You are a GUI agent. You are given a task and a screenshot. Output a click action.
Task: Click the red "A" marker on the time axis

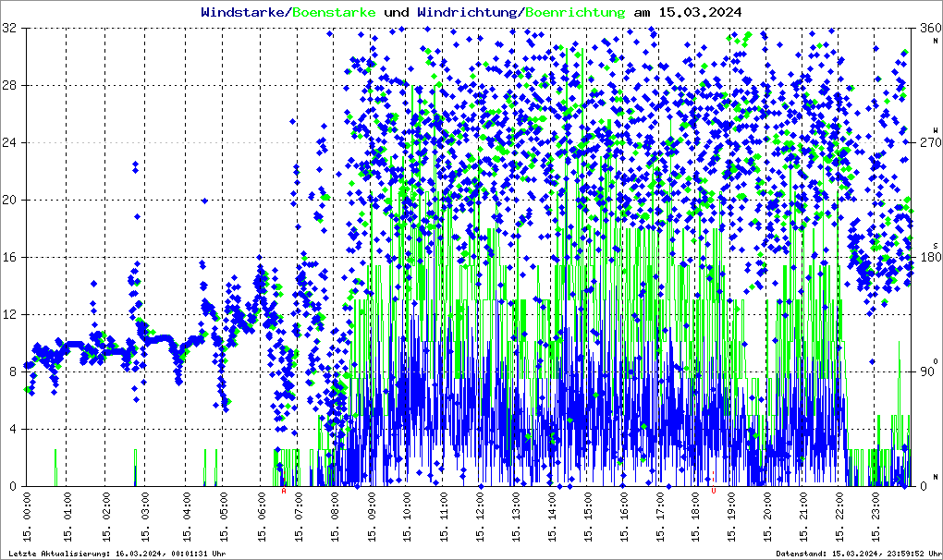click(284, 492)
